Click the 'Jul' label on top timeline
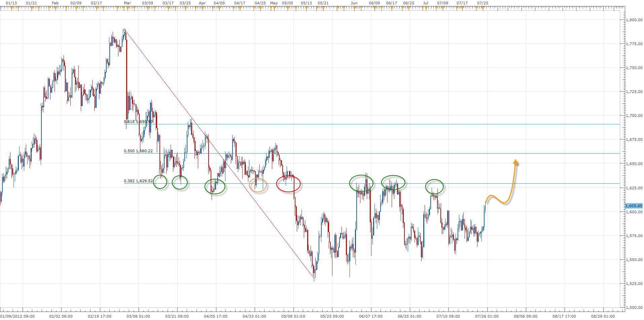Image resolution: width=644 pixels, height=320 pixels. click(x=426, y=3)
